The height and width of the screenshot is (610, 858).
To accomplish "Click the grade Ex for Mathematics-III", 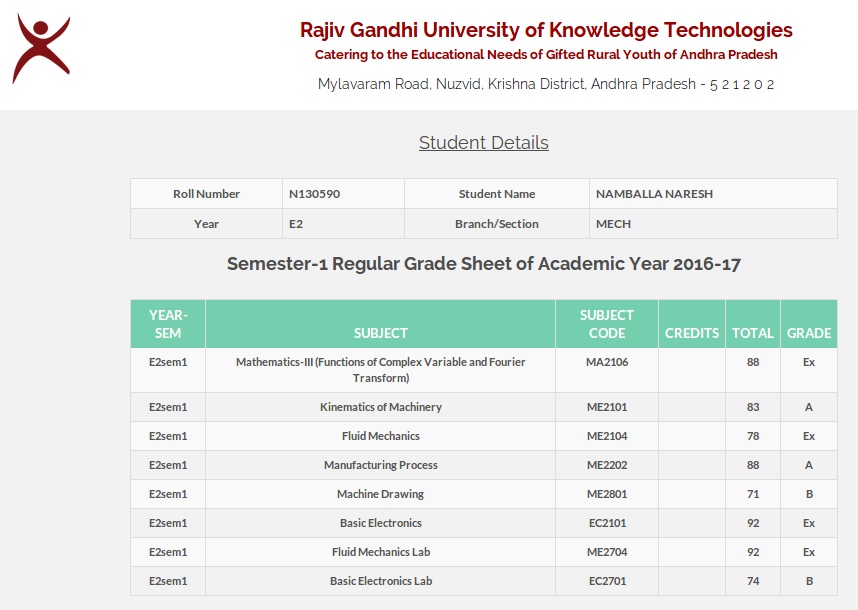I will coord(809,362).
